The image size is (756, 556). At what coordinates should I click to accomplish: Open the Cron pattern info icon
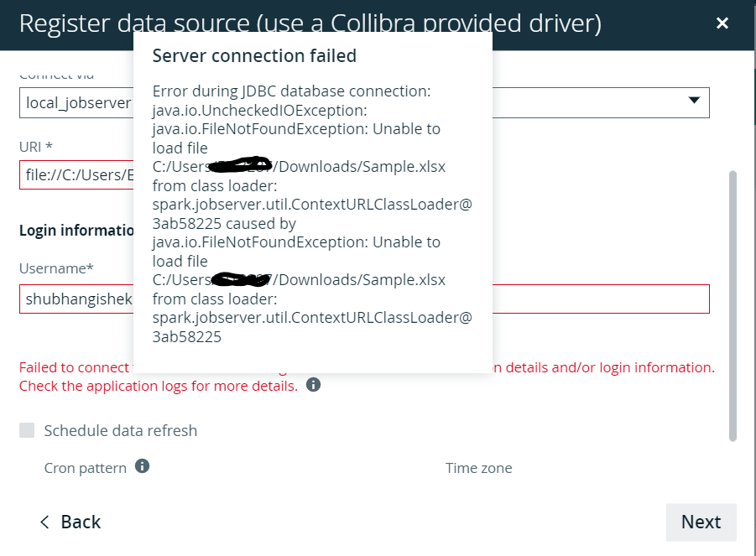[x=143, y=466]
